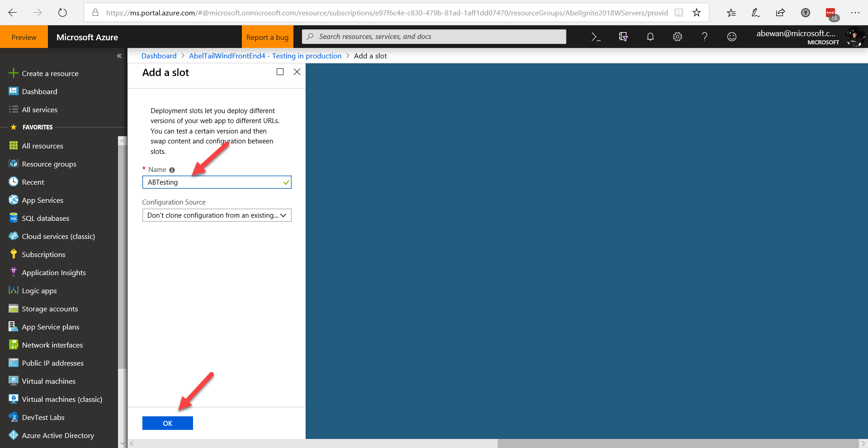The height and width of the screenshot is (448, 868).
Task: Click the Azure Active Directory icon
Action: 14,435
